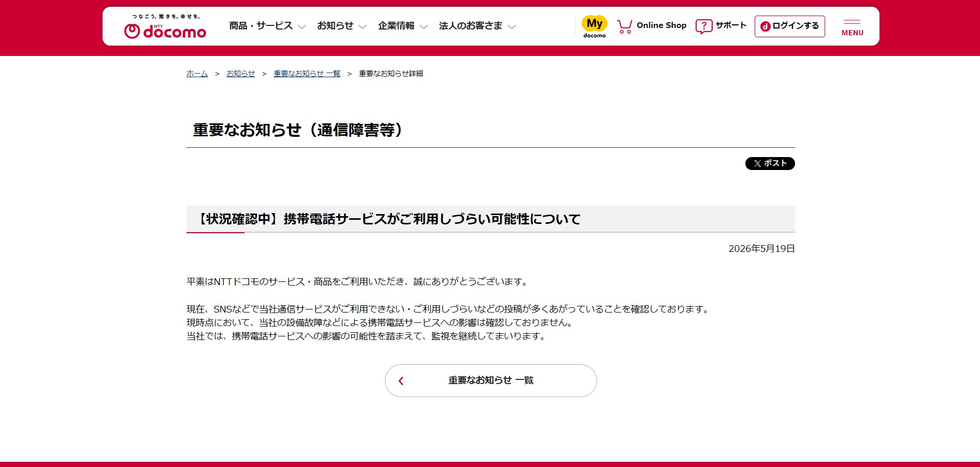The image size is (980, 467).
Task: Click the 重要なお知らせ(通信障害等) page heading
Action: pyautogui.click(x=297, y=130)
